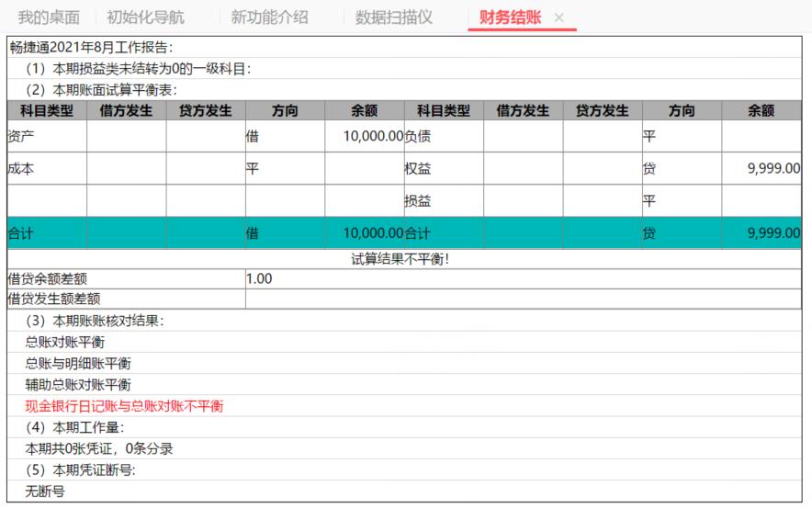Click the first 科目类型 column header
Image resolution: width=812 pixels, height=520 pixels.
[47, 110]
